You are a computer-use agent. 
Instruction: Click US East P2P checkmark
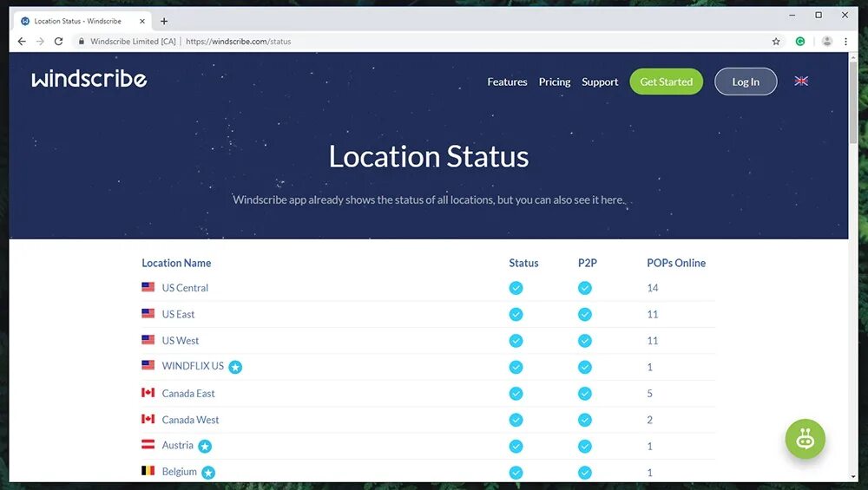pyautogui.click(x=584, y=315)
